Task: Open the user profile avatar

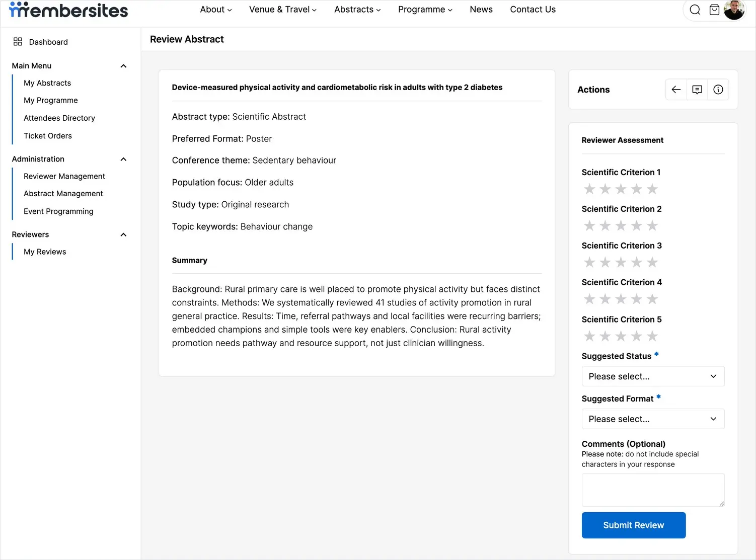Action: pos(734,10)
